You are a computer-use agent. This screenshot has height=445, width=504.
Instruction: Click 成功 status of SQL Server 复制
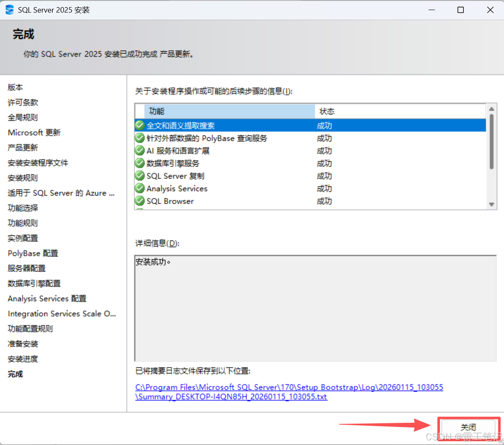click(324, 176)
